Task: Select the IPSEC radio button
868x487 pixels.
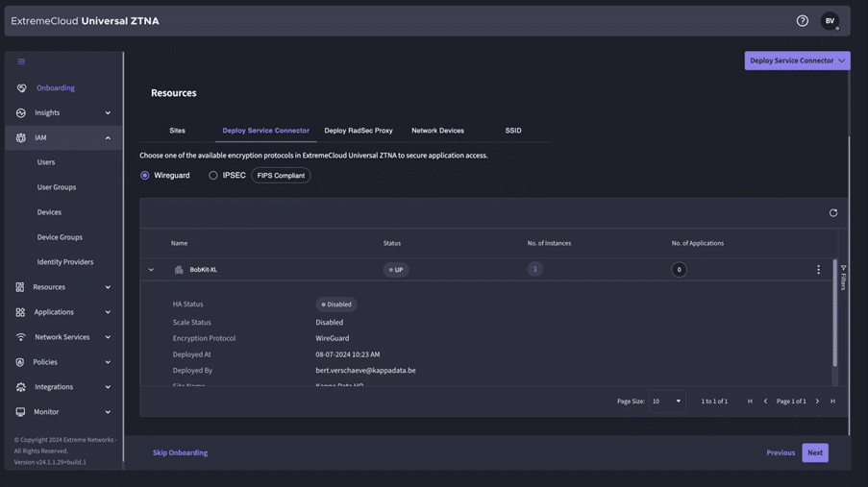Action: pyautogui.click(x=213, y=176)
